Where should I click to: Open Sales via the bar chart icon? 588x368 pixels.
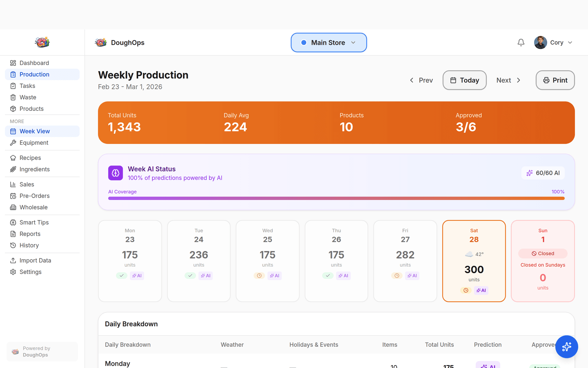[13, 184]
